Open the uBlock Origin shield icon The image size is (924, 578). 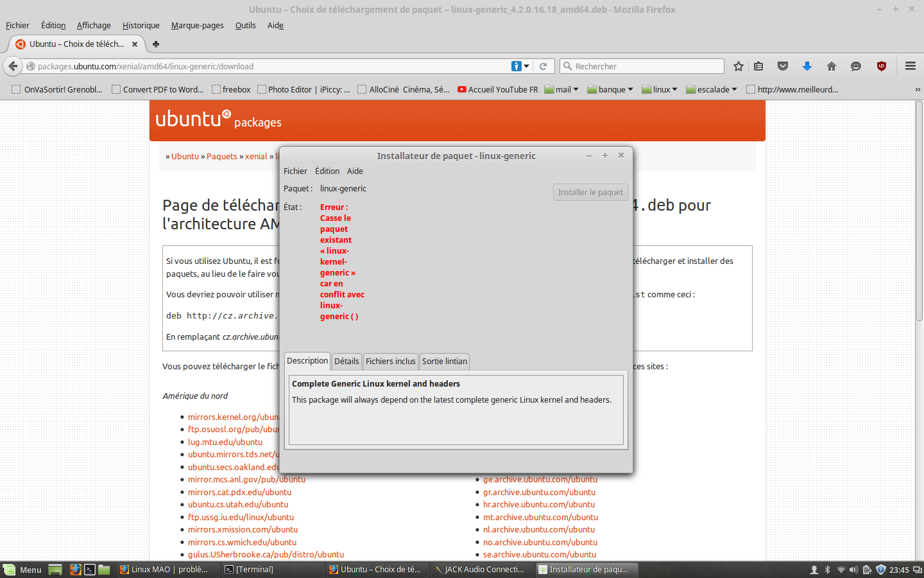[x=882, y=66]
